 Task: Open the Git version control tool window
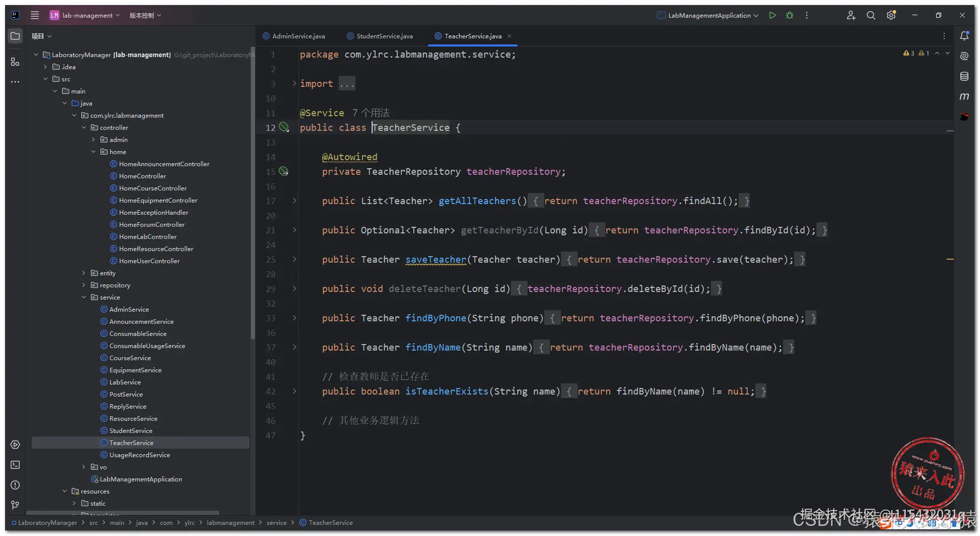15,505
